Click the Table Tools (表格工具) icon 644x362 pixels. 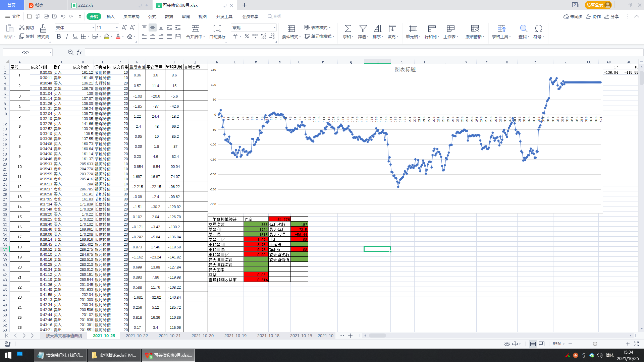pos(501,28)
